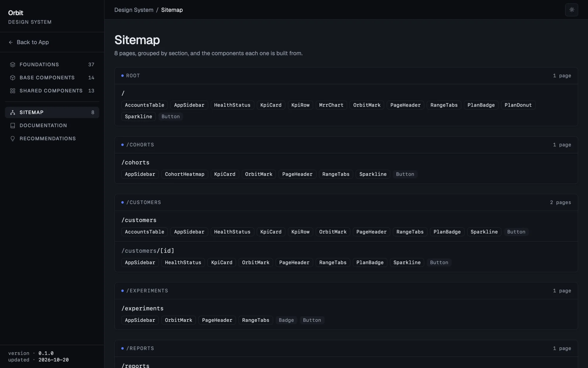Screen dimensions: 588x368
Task: Click HealthStatus chip under /customers/[id]
Action: [x=183, y=263]
